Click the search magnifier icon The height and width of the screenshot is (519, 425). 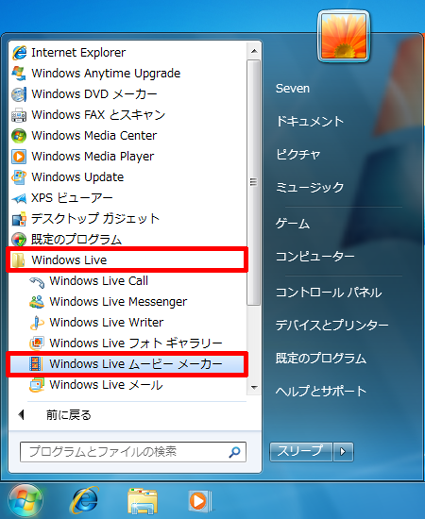point(235,452)
